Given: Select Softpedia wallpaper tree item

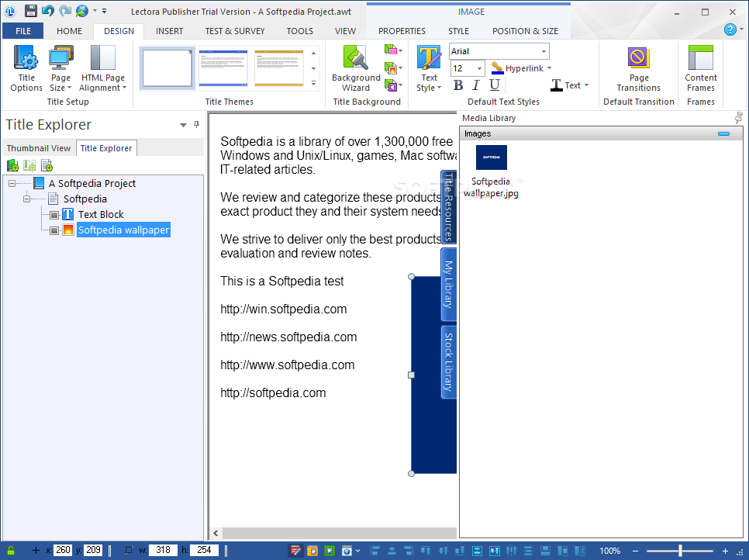Looking at the screenshot, I should [123, 230].
